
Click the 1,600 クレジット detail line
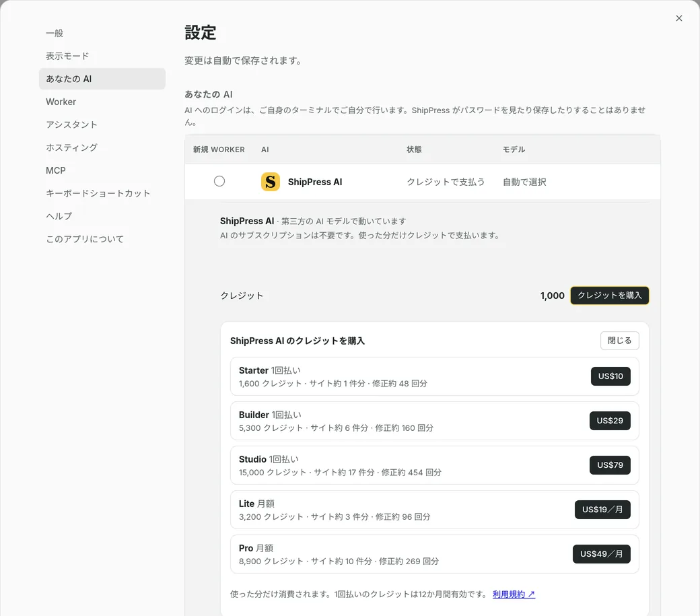point(333,384)
